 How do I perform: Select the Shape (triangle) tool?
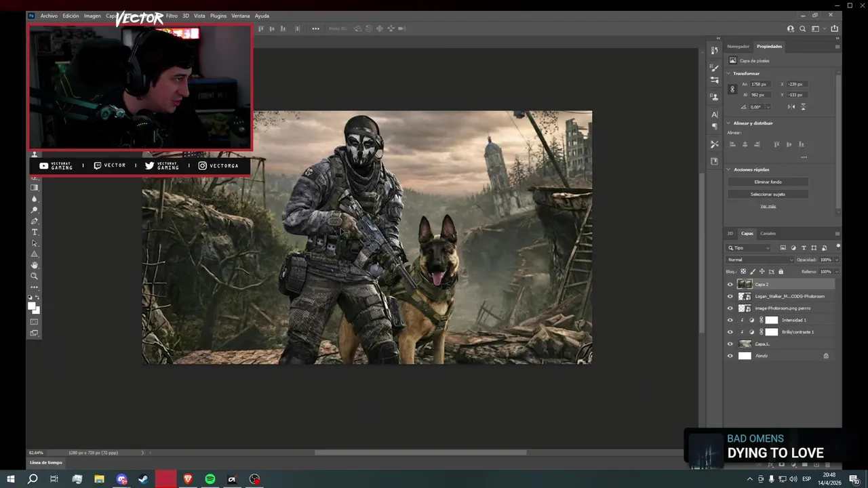pos(35,253)
